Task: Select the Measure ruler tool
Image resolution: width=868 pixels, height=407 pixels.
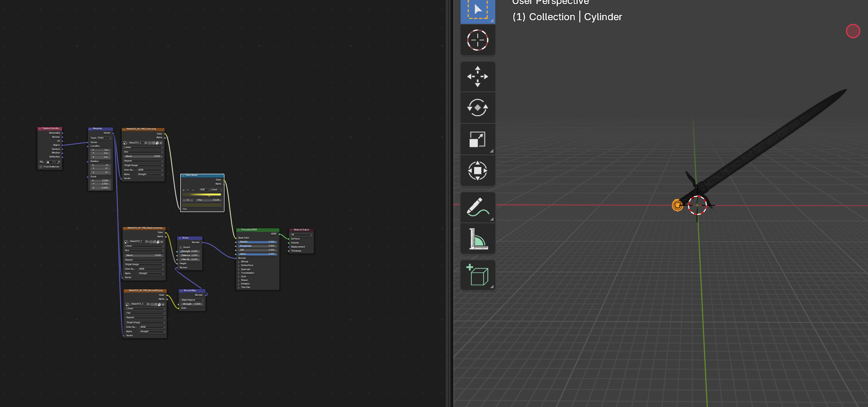Action: click(x=478, y=239)
